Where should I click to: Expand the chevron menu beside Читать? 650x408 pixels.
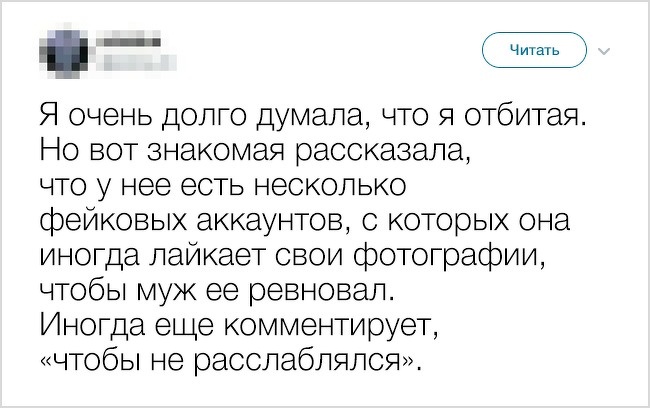point(603,50)
